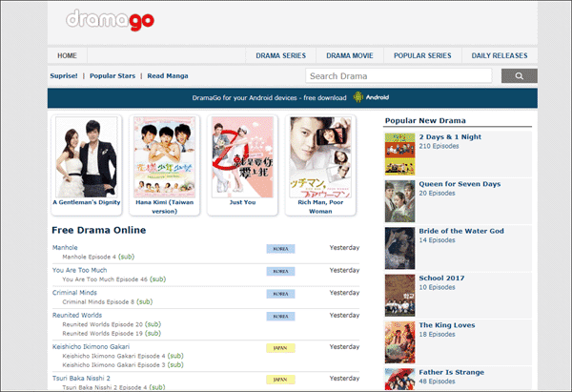Open Reunited Worlds Episode 20 (sub)
The image size is (572, 392).
pyautogui.click(x=112, y=324)
